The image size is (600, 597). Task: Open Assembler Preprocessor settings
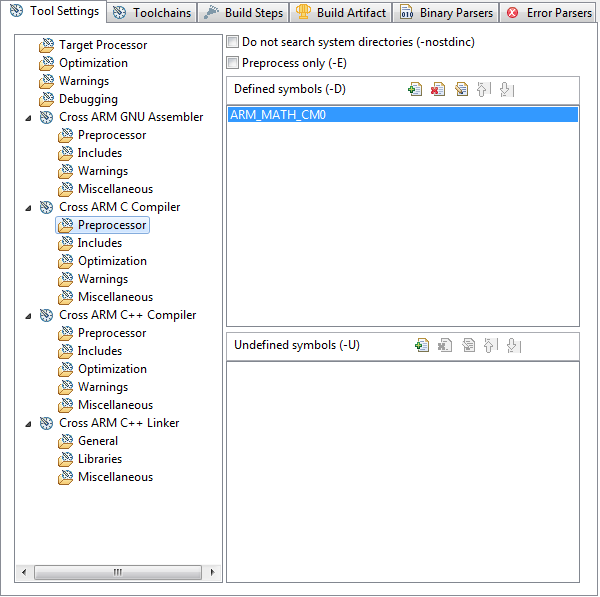click(102, 135)
